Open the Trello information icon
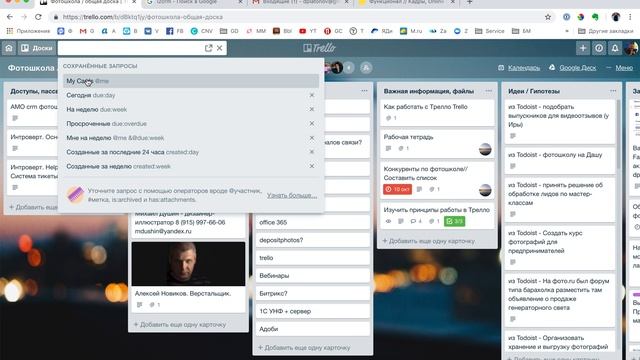 pos(599,48)
